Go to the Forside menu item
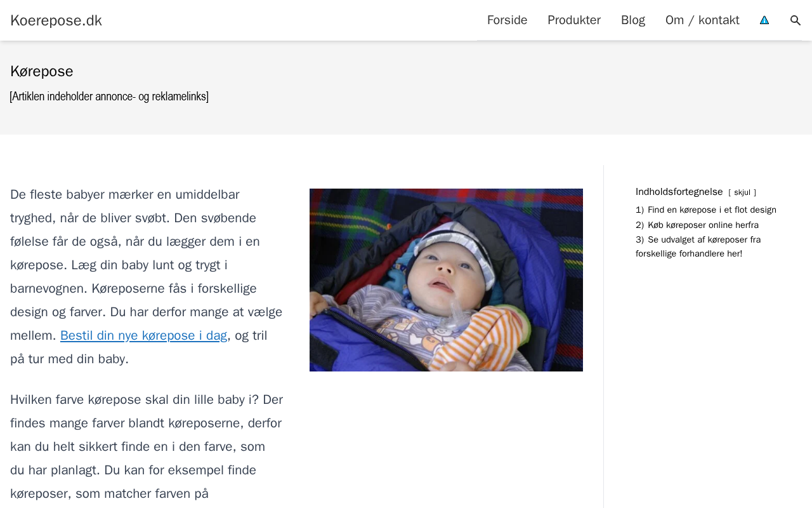Viewport: 812px width, 508px height. pyautogui.click(x=507, y=20)
